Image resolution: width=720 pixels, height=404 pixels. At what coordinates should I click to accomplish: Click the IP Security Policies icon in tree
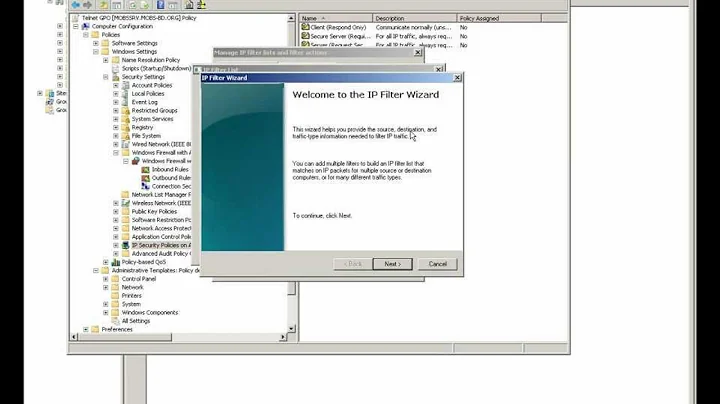(125, 245)
